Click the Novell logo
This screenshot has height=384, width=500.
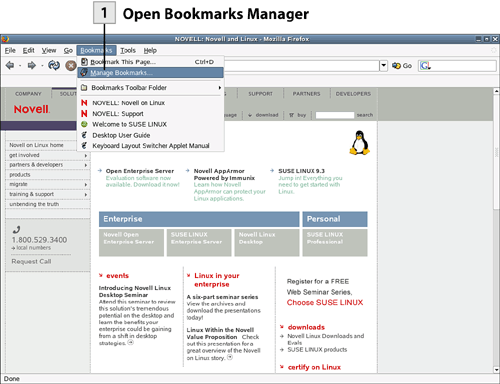[32, 109]
